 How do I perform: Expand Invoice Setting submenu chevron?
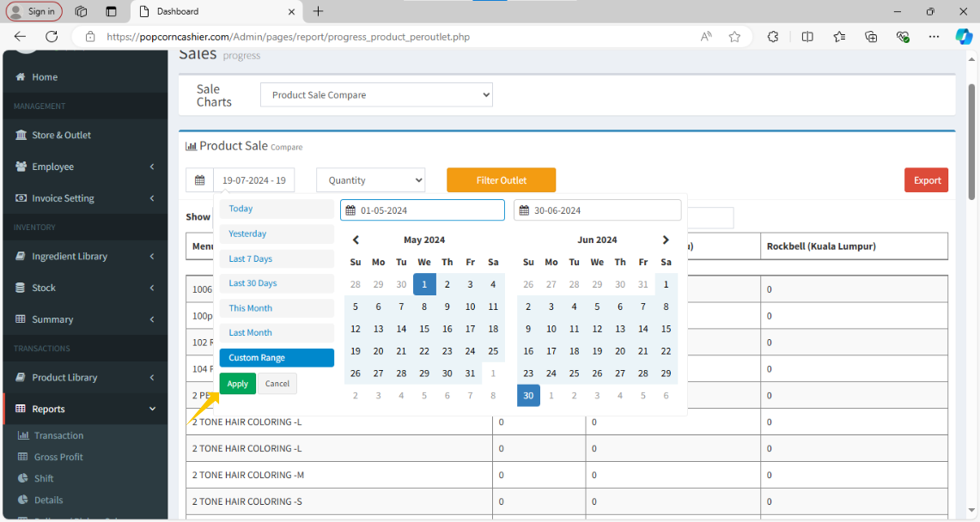[x=152, y=198]
